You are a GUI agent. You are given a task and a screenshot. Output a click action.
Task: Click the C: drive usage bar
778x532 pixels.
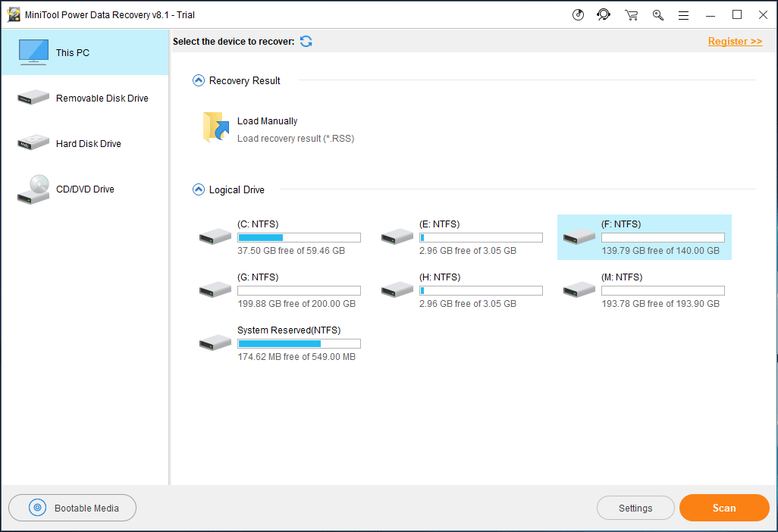coord(299,236)
